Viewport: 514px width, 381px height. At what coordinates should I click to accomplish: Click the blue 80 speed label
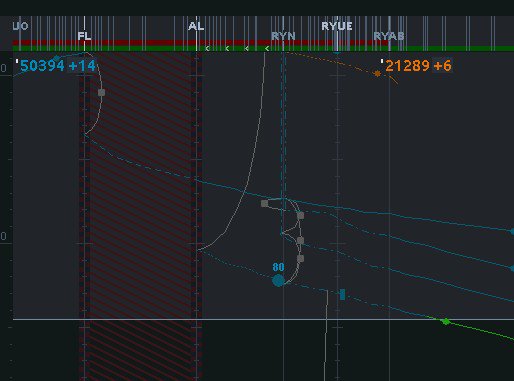tap(278, 267)
